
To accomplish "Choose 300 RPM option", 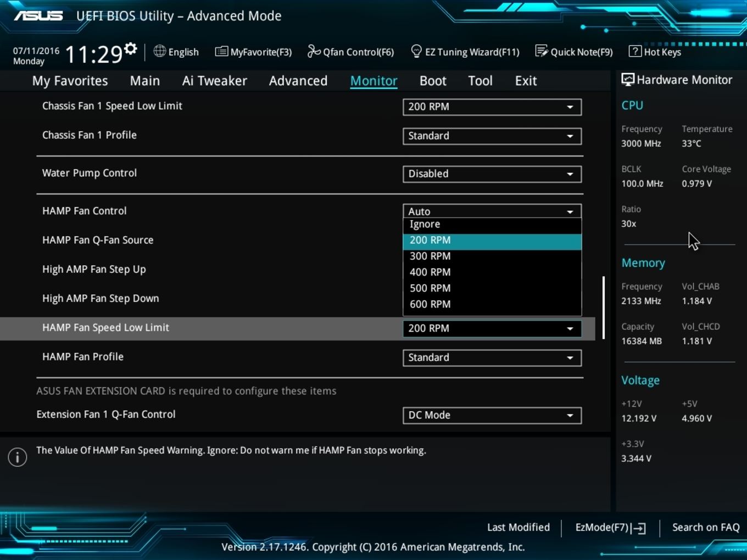I will (492, 256).
